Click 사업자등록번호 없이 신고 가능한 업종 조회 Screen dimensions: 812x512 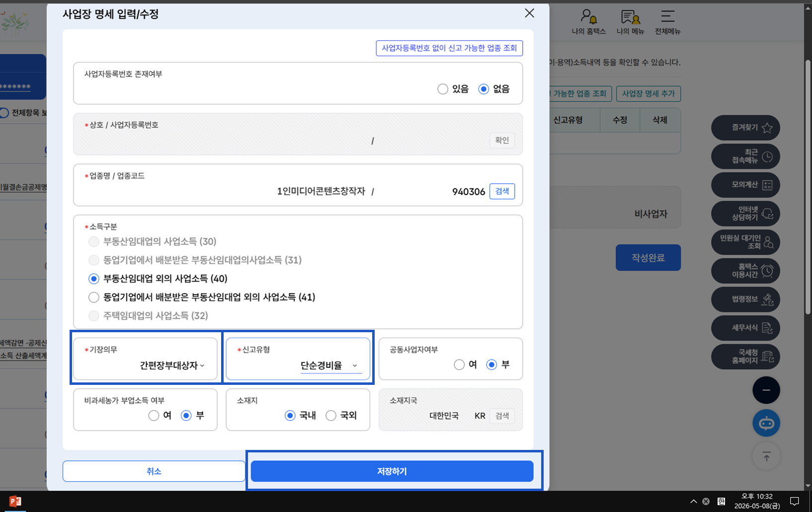(449, 48)
